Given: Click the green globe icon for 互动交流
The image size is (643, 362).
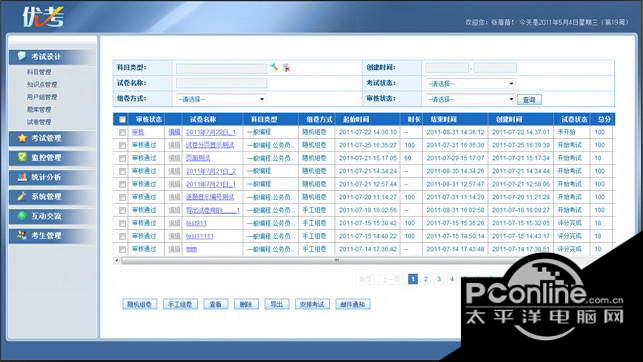Looking at the screenshot, I should click(x=22, y=216).
